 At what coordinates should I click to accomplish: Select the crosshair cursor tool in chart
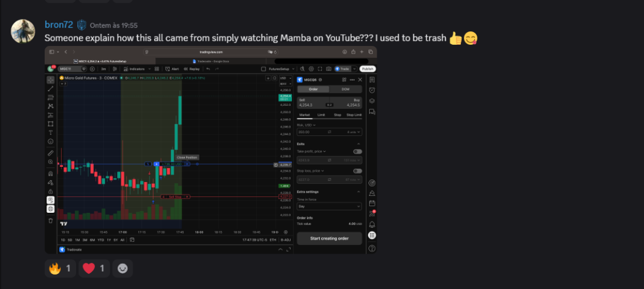[x=50, y=80]
